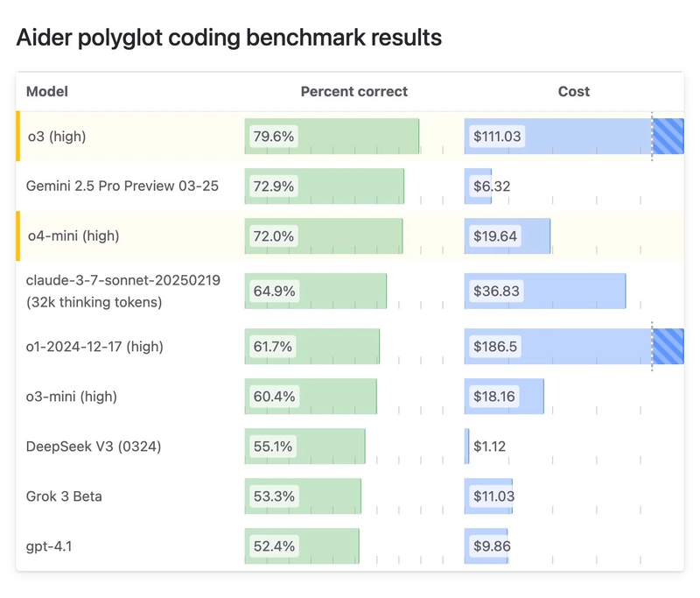Viewport: 700px width, 598px height.
Task: Click the Model column header
Action: tap(47, 92)
